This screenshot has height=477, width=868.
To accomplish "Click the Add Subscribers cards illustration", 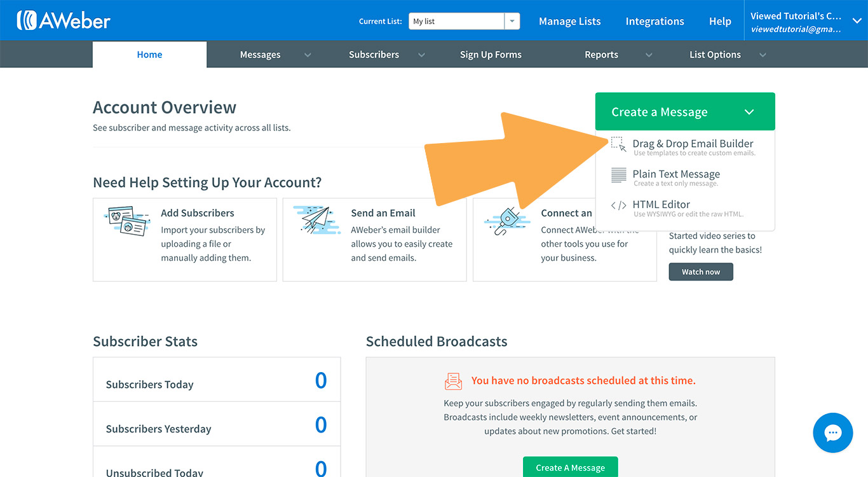I will point(127,221).
